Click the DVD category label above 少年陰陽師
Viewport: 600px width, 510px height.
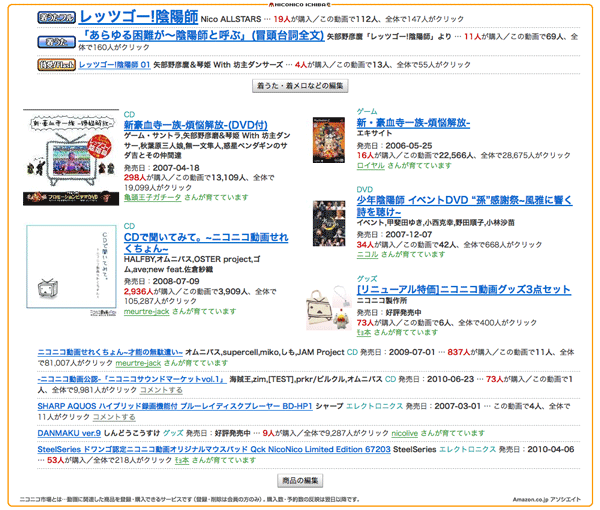(x=365, y=189)
